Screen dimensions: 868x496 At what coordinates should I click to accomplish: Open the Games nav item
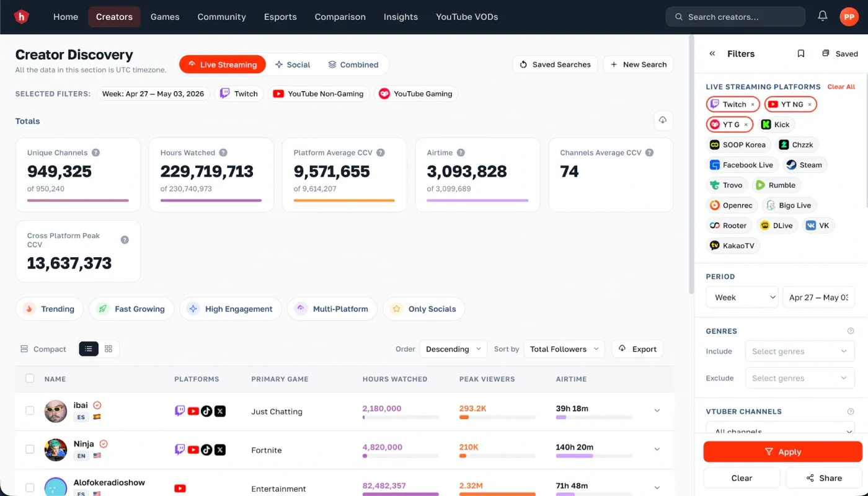[x=165, y=17]
